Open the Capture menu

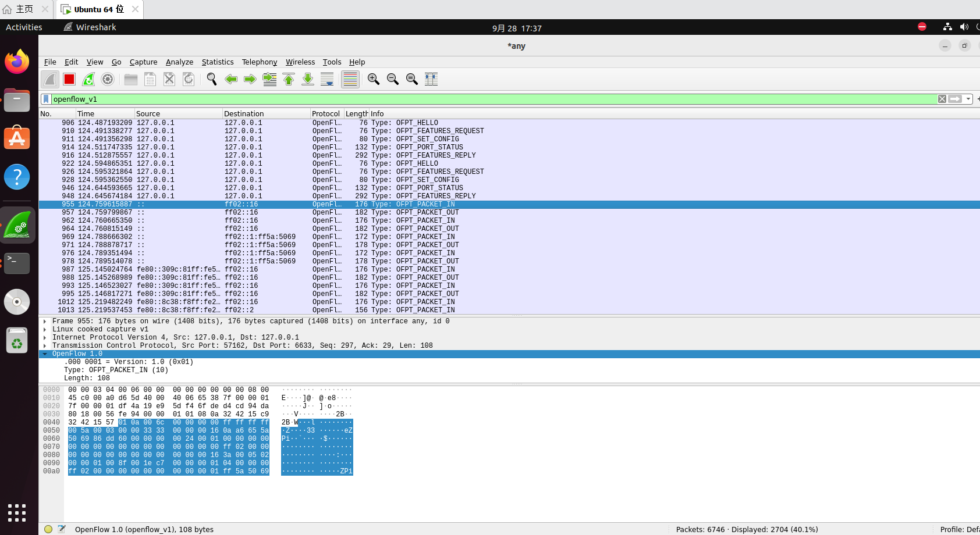click(x=143, y=62)
